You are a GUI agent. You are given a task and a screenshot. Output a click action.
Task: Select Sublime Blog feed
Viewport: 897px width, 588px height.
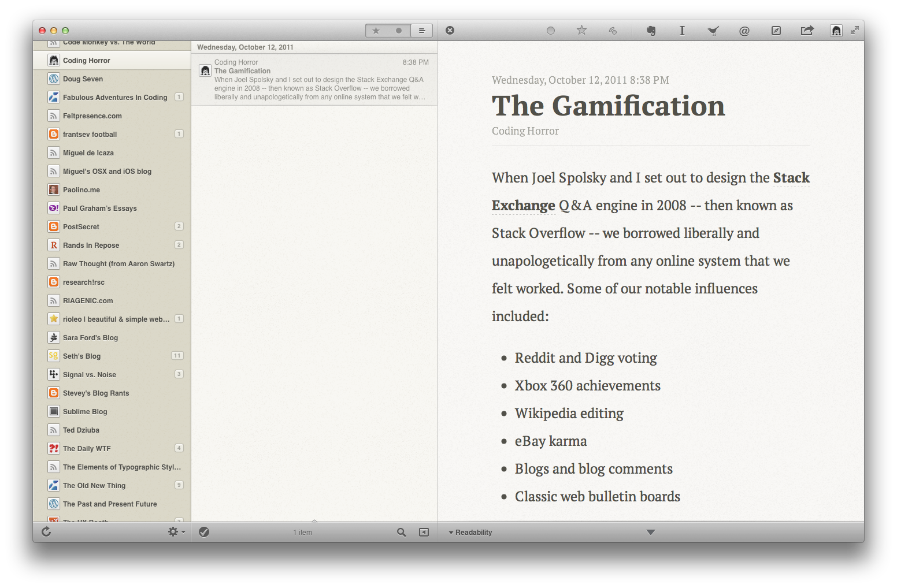(x=112, y=411)
